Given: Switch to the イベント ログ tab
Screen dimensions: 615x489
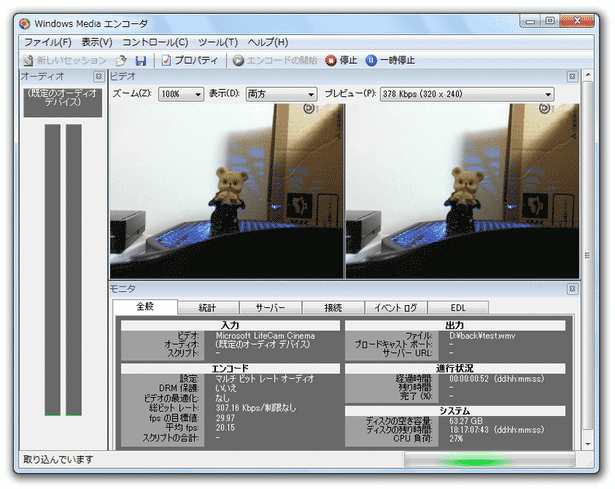Looking at the screenshot, I should click(395, 308).
